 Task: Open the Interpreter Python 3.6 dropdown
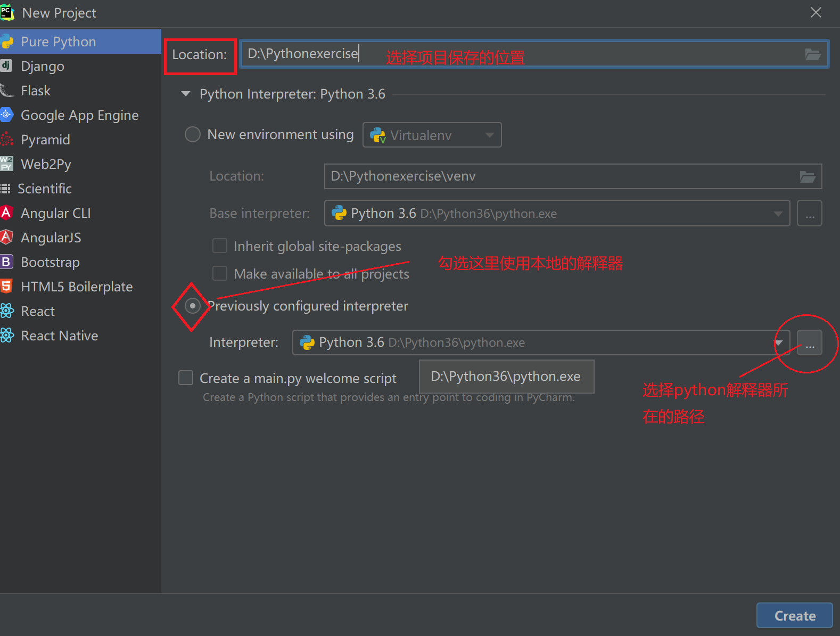(x=541, y=343)
